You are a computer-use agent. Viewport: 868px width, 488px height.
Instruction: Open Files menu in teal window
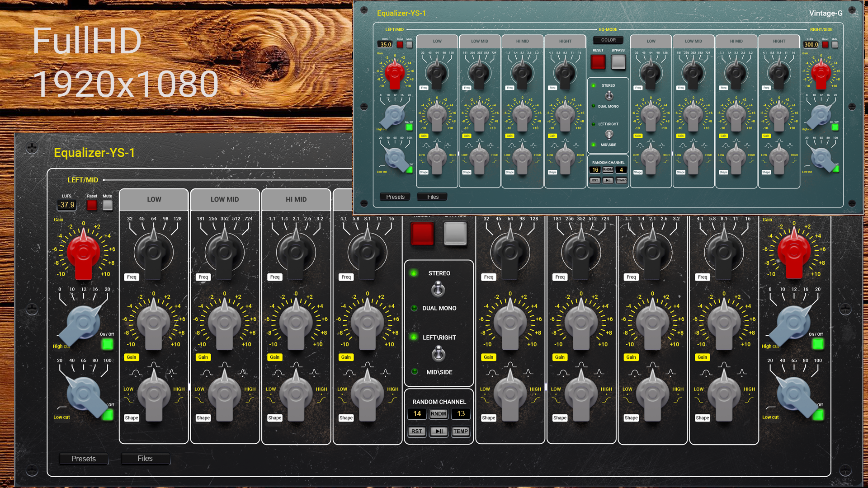click(x=433, y=197)
